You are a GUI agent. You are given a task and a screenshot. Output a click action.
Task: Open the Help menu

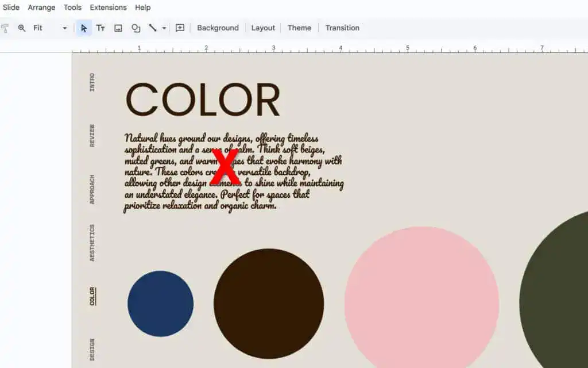click(142, 7)
